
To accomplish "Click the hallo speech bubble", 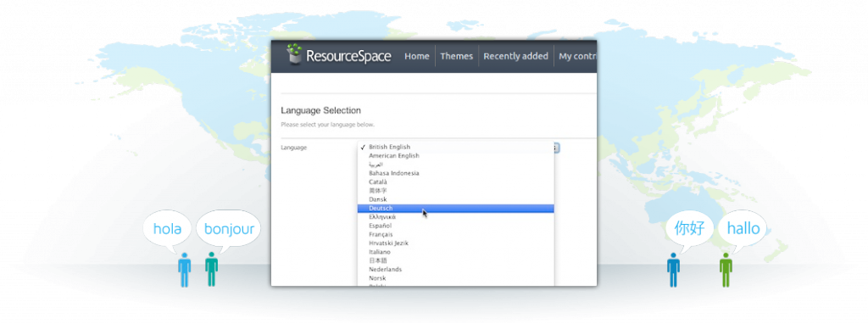I will (x=743, y=228).
